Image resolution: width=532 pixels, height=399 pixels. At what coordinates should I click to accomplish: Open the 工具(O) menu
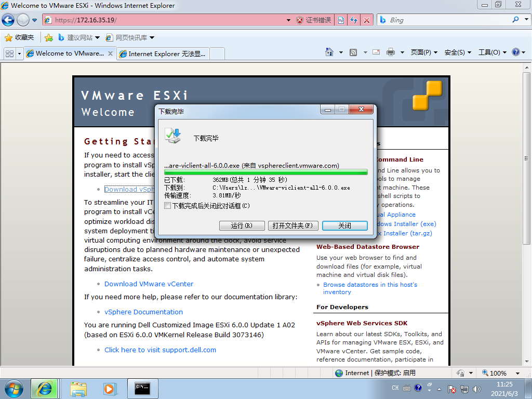tap(493, 52)
